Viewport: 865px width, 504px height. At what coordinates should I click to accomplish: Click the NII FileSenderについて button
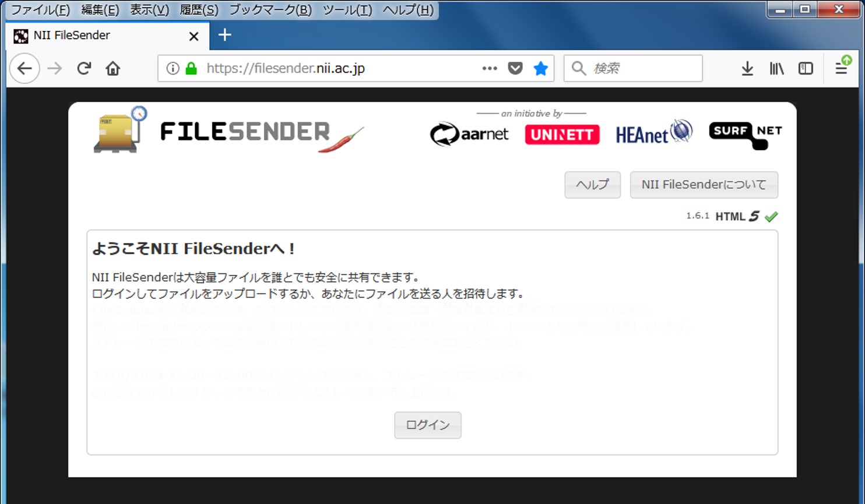pos(704,185)
